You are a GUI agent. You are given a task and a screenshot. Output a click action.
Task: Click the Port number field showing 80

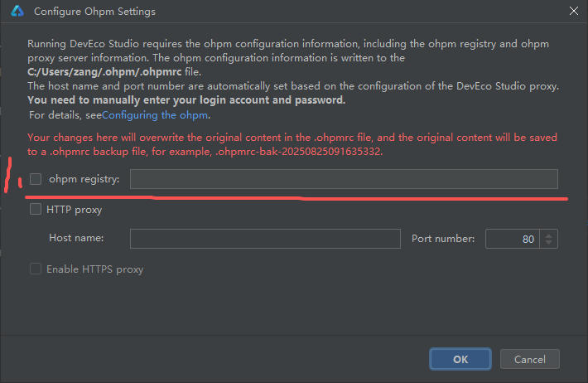point(513,239)
